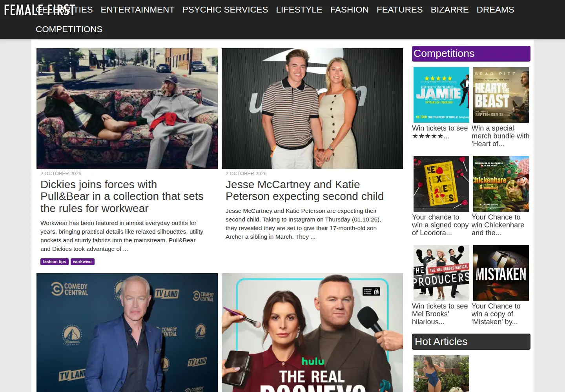Click 'win a copy of Mistaken' link
565x392 pixels.
pos(496,314)
